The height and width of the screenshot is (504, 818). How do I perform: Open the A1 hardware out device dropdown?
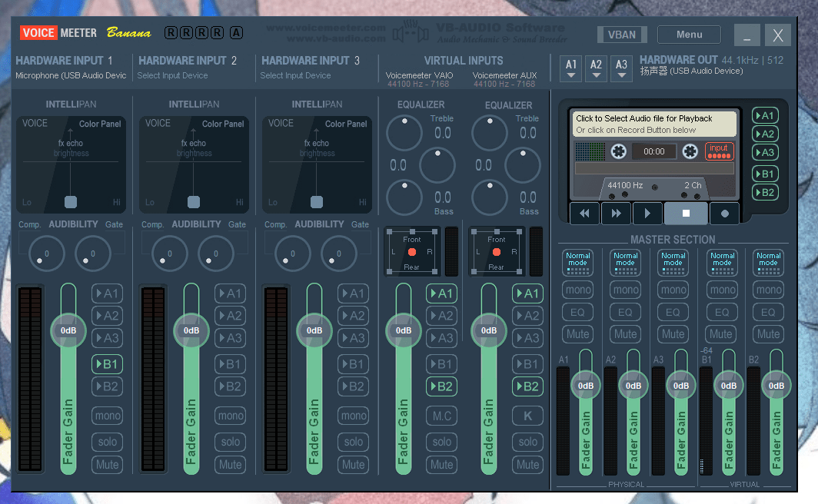click(570, 68)
